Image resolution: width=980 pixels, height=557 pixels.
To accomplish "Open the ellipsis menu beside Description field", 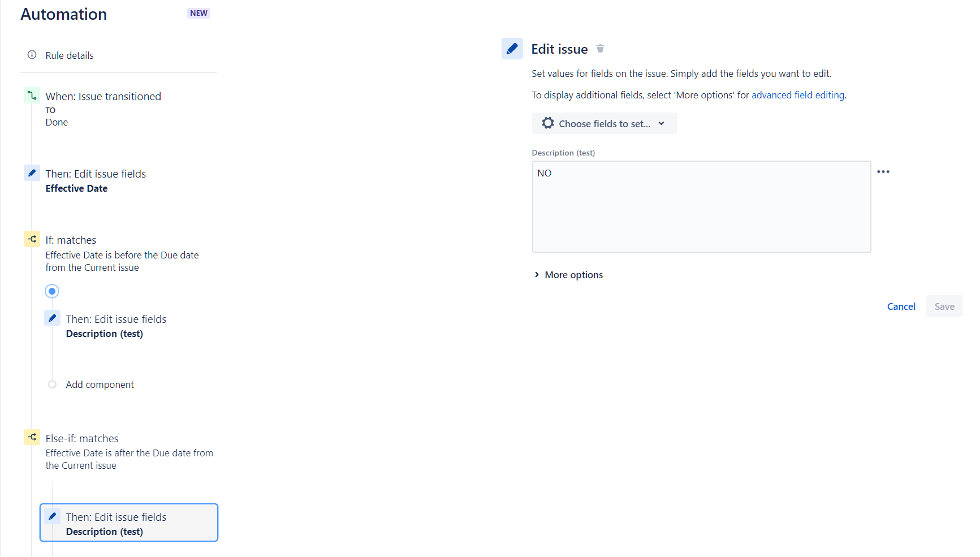I will point(884,171).
